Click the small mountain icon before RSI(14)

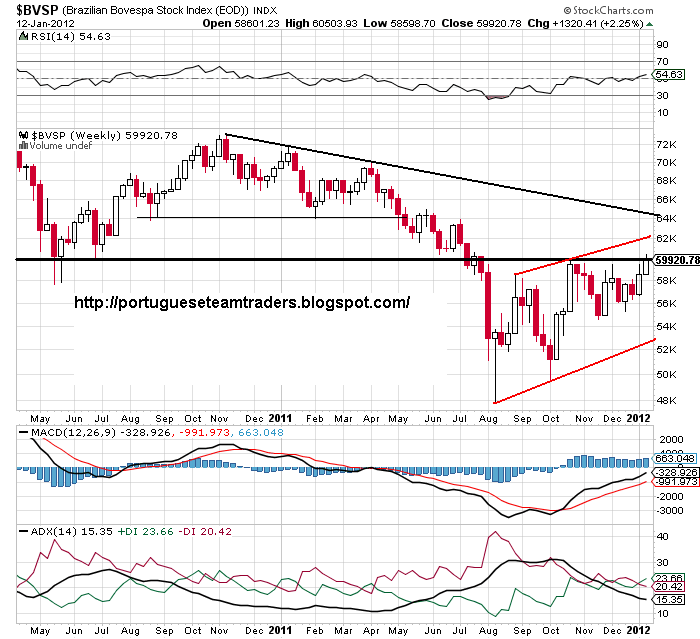[x=24, y=37]
